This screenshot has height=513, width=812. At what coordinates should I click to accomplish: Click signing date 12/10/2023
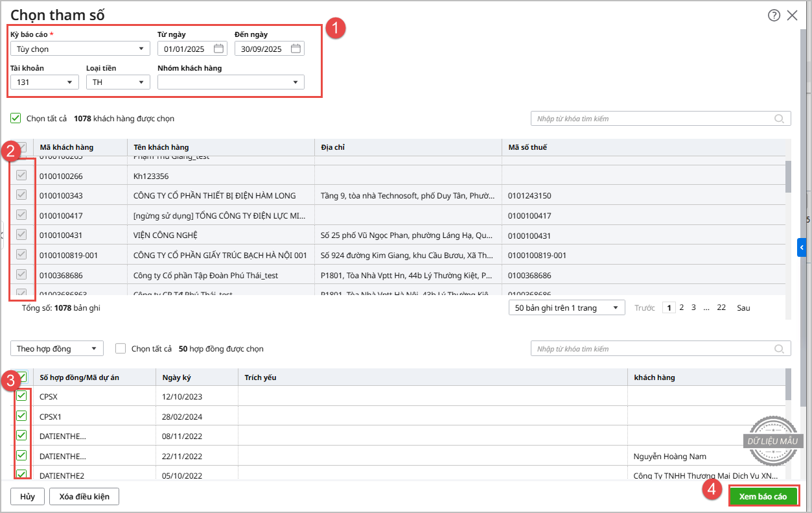click(181, 396)
